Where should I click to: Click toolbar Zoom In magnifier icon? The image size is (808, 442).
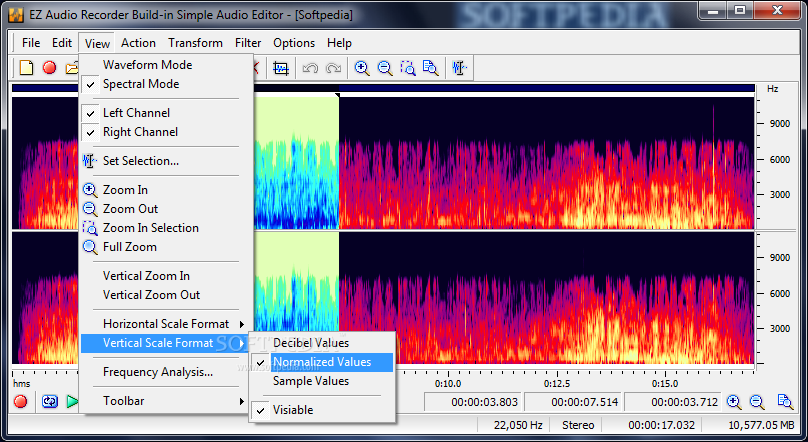coord(362,68)
